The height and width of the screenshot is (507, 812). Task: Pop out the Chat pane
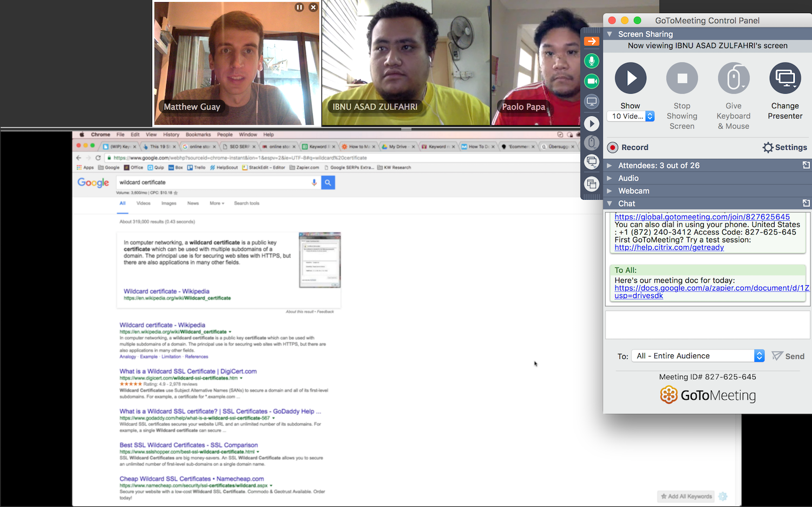coord(806,203)
